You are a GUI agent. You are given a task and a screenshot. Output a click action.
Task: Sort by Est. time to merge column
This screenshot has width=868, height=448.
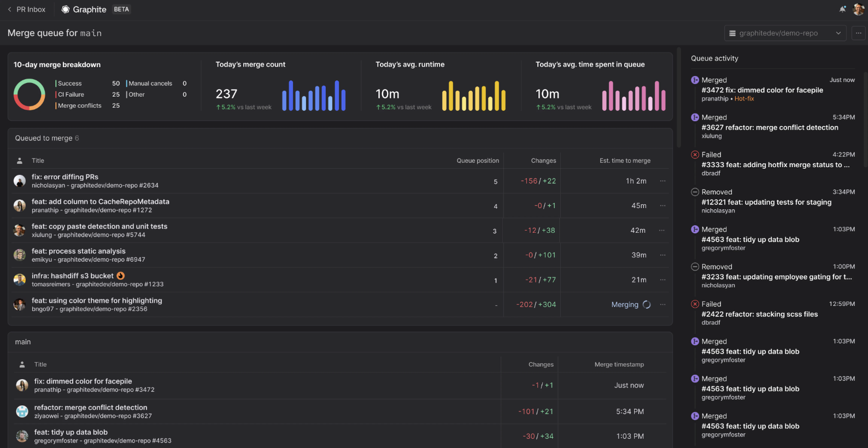625,161
